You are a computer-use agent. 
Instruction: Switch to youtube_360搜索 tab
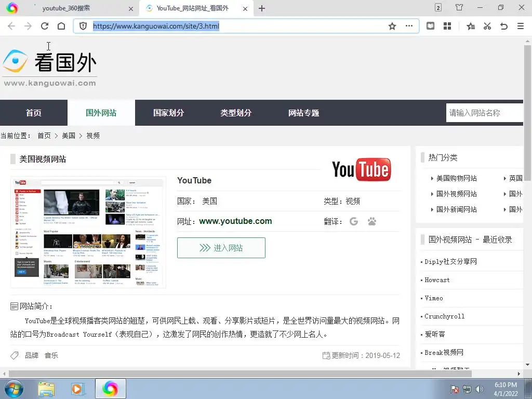[x=66, y=8]
